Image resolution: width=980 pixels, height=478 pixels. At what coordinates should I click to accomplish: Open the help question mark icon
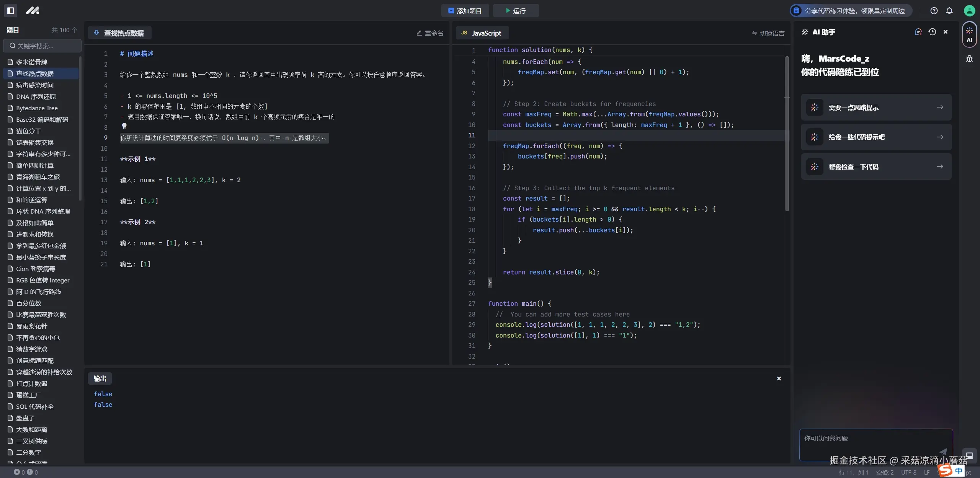(934, 11)
